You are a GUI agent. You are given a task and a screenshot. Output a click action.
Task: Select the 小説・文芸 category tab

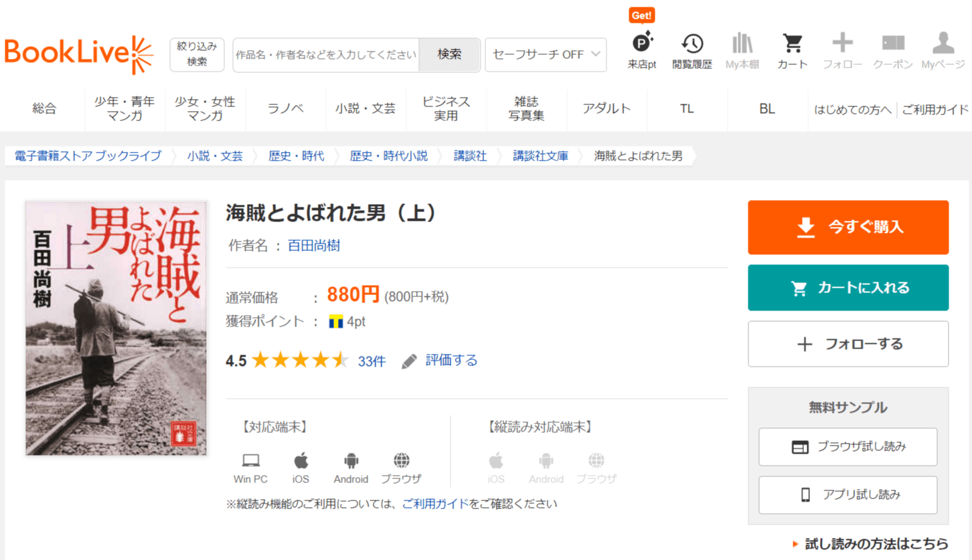(x=366, y=109)
